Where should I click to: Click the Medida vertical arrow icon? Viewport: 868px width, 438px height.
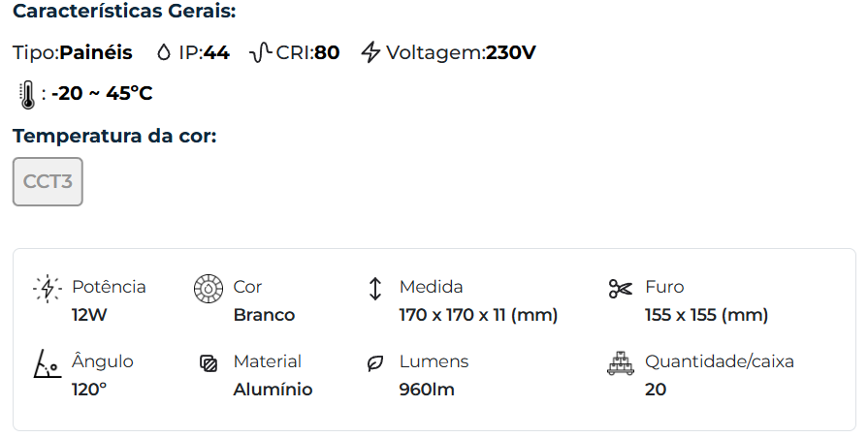(x=375, y=289)
